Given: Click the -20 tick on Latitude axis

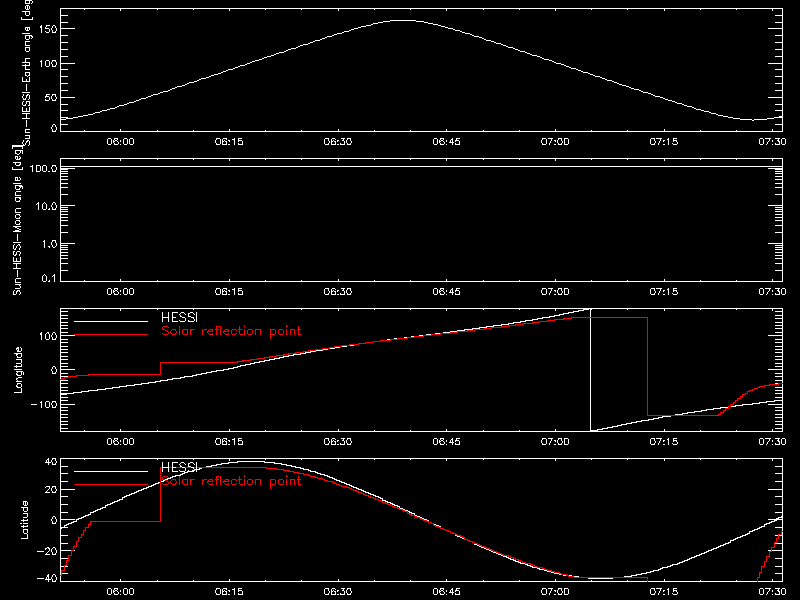Looking at the screenshot, I should [x=47, y=551].
